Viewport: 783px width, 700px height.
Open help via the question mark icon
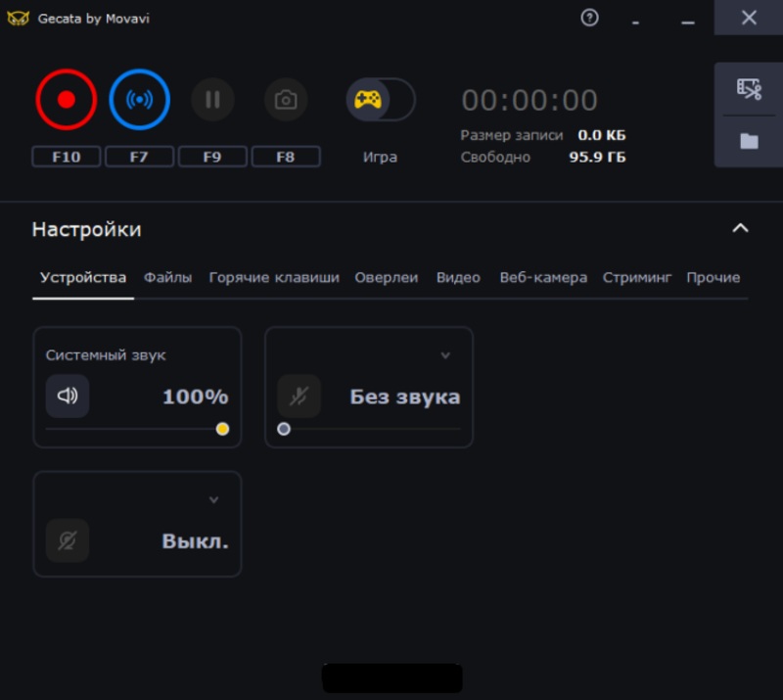[589, 18]
